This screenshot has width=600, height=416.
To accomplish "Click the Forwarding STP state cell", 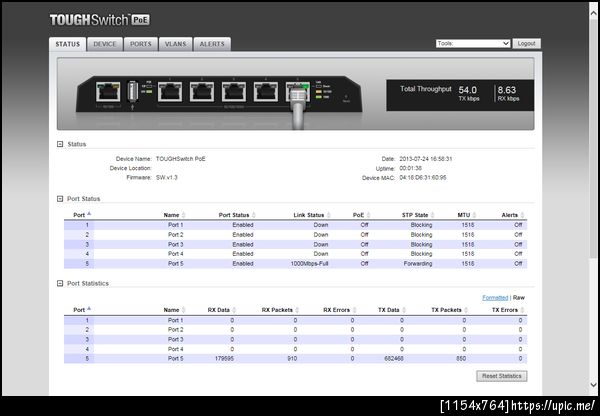I will (418, 264).
